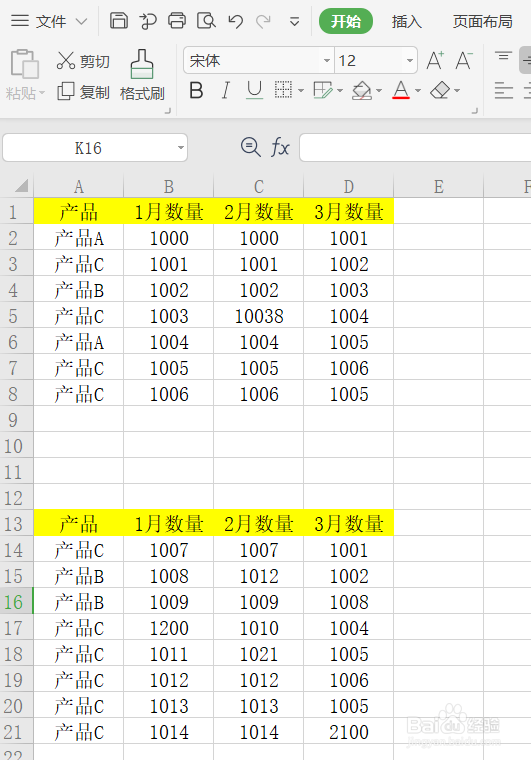Expand the name box dropdown arrow
The width and height of the screenshot is (531, 760).
[x=181, y=148]
